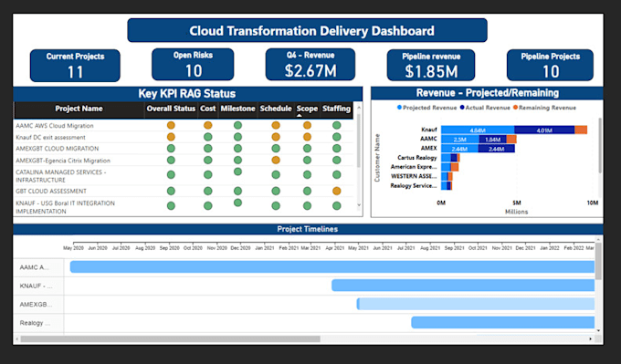Click the Project Timelines horizontal scrollbar thumb
The width and height of the screenshot is (621, 364).
[x=170, y=339]
